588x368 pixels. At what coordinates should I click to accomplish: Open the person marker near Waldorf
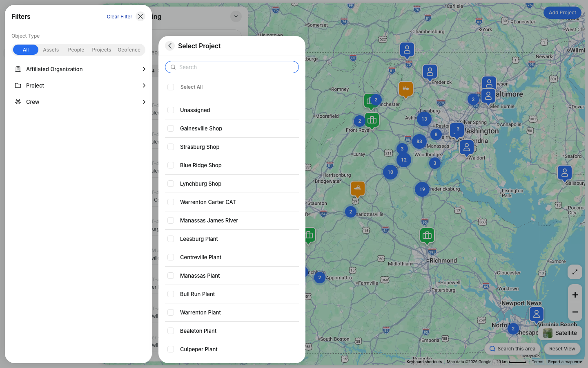tap(467, 148)
